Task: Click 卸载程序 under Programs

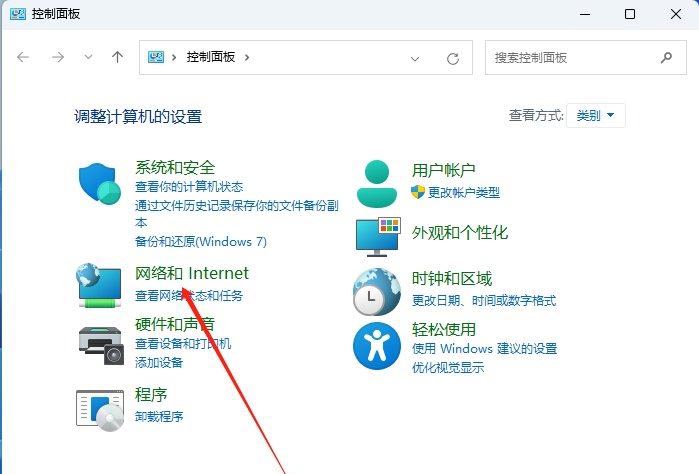Action: pos(159,416)
